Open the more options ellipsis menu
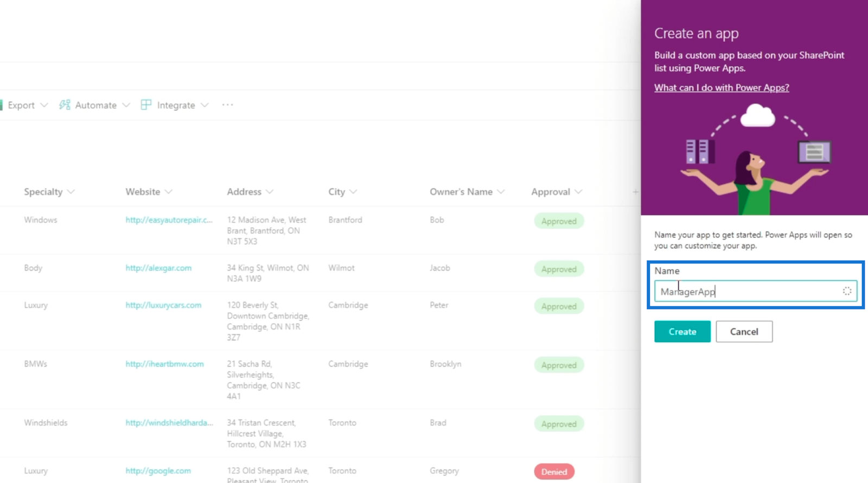 point(227,105)
